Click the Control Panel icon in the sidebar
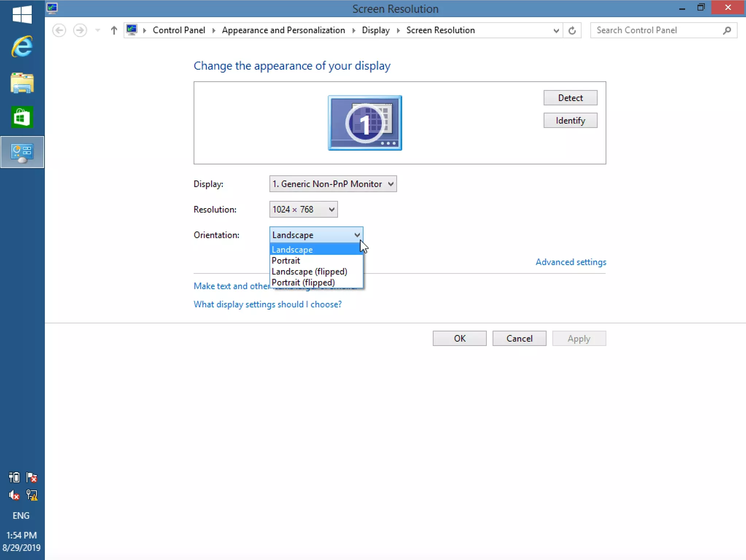 [22, 152]
